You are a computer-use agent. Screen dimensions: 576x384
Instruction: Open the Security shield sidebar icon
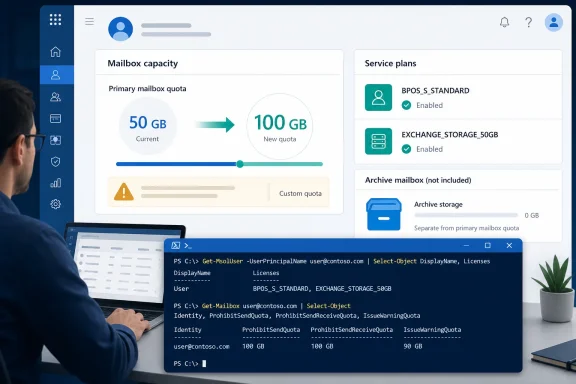55,161
